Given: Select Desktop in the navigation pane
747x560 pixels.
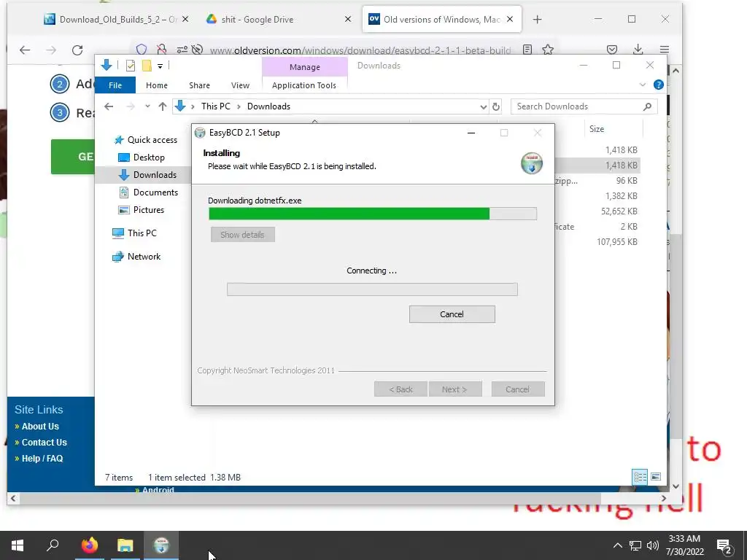Looking at the screenshot, I should click(x=141, y=157).
